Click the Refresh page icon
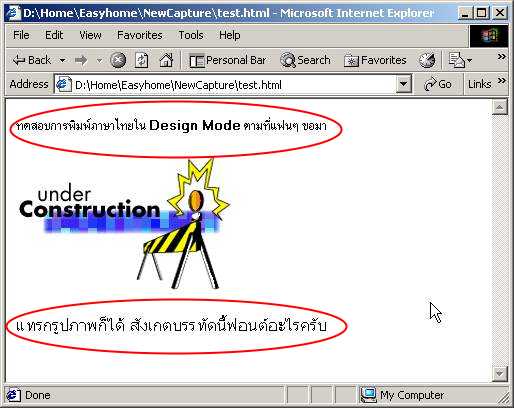This screenshot has height=408, width=514. [142, 60]
